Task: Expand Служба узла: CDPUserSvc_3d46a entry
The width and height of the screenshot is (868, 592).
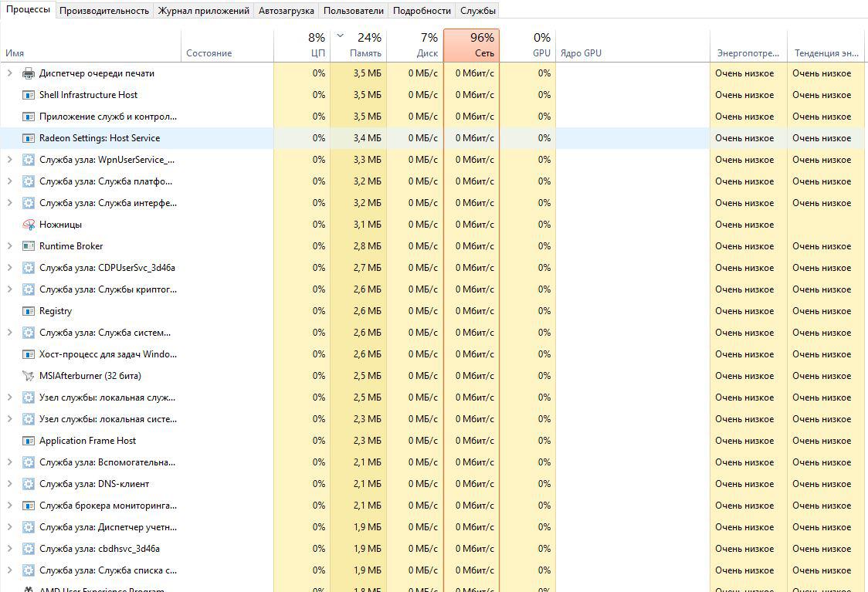Action: [x=9, y=268]
